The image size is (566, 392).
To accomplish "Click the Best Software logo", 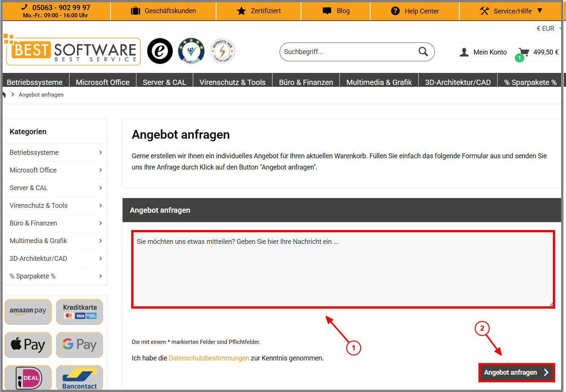I will click(72, 50).
